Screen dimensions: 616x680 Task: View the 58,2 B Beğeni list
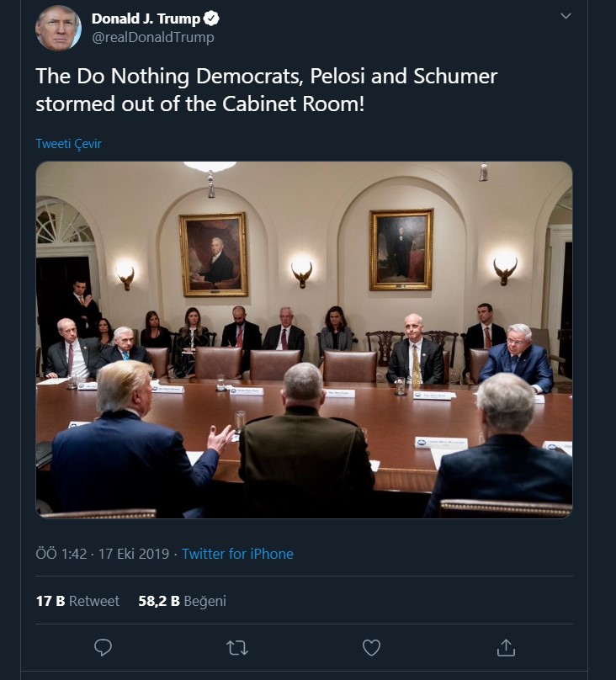point(182,601)
